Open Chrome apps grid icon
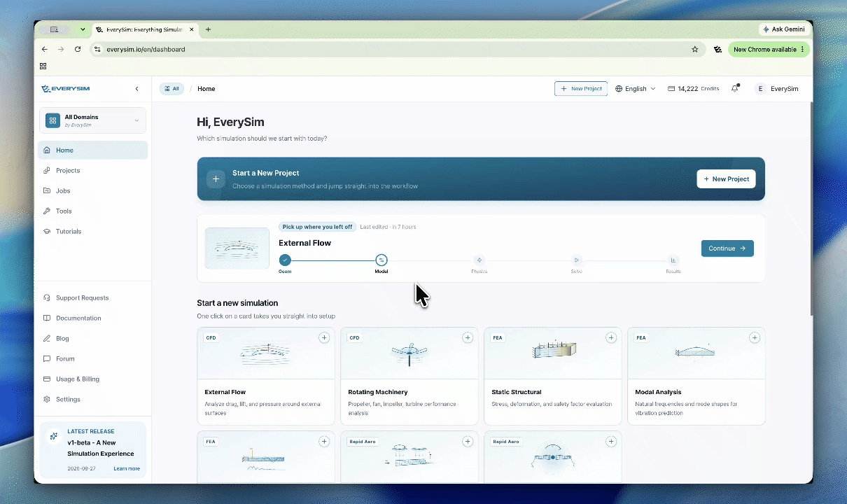 pos(43,66)
